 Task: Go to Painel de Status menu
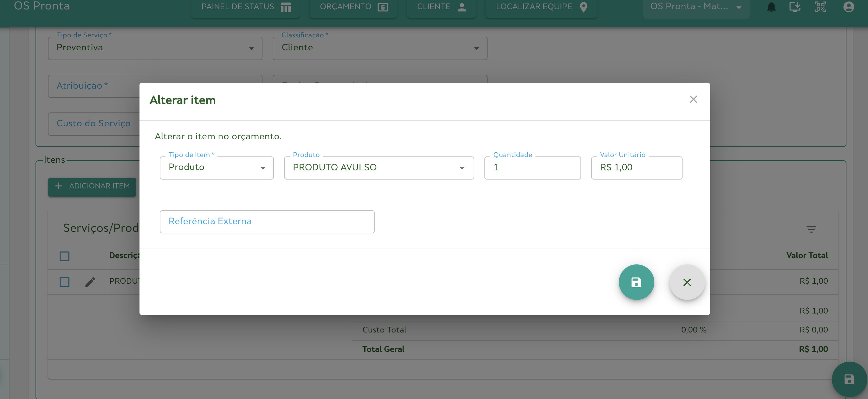click(x=245, y=7)
